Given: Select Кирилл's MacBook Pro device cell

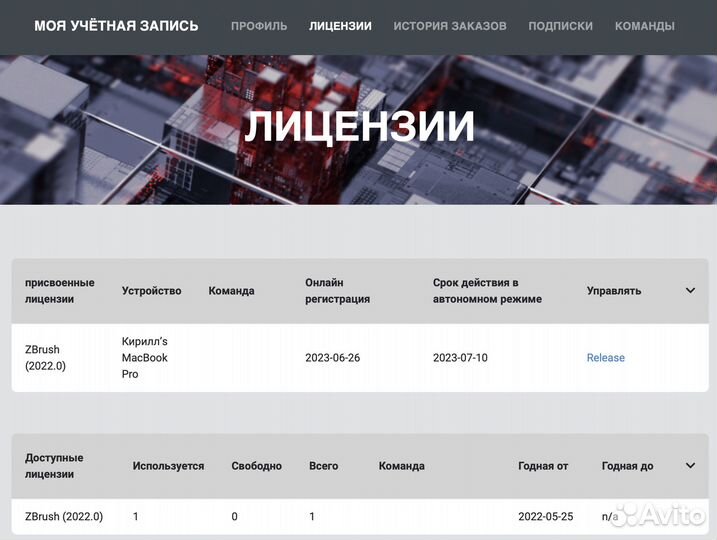Looking at the screenshot, I should 144,358.
